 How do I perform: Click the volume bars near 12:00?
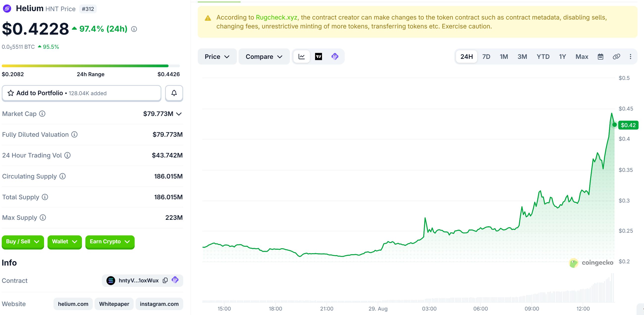point(583,295)
